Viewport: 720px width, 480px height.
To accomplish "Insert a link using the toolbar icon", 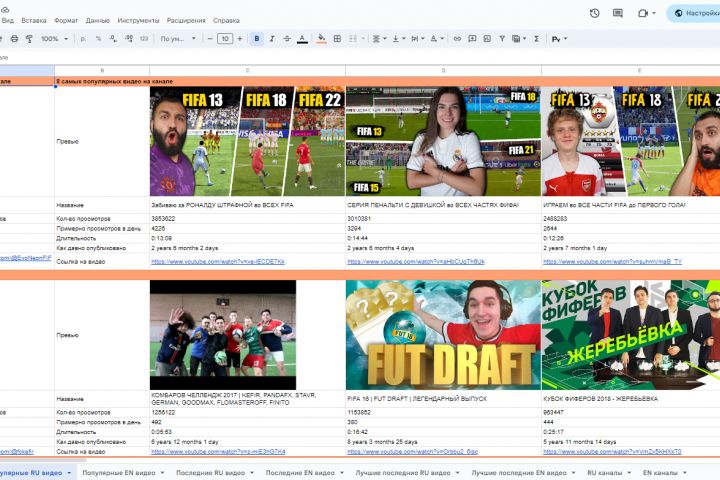I will click(457, 39).
